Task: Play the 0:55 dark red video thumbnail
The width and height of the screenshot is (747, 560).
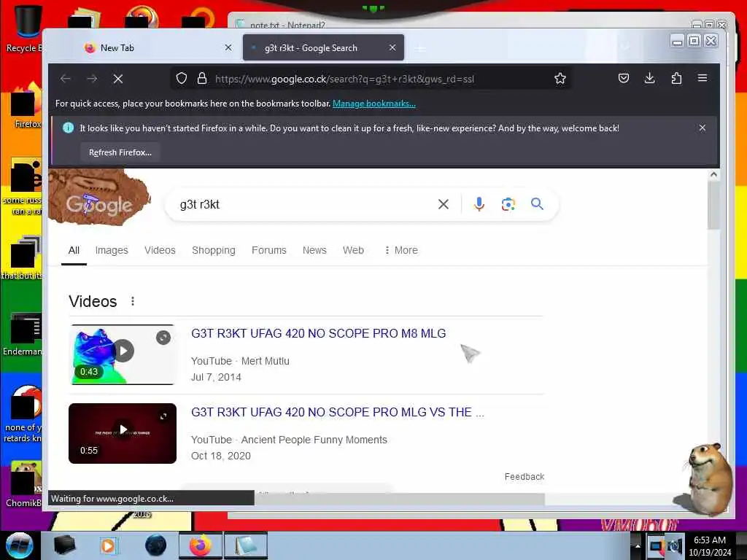Action: click(123, 433)
